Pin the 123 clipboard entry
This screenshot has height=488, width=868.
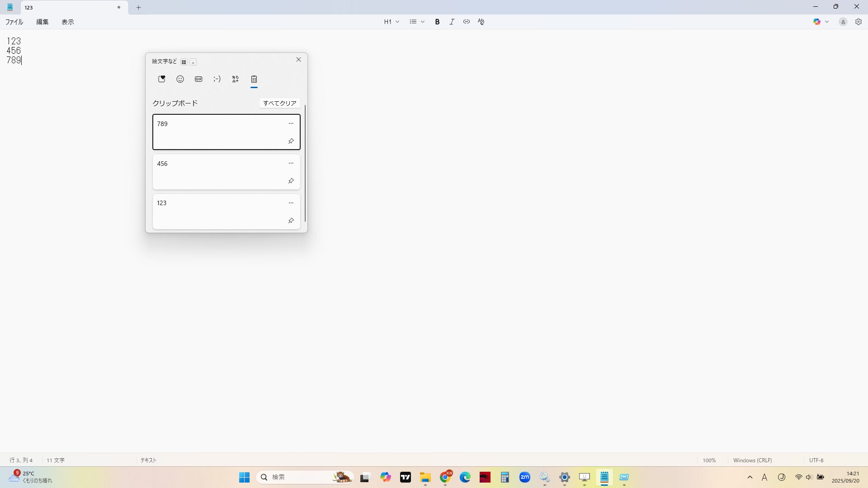[291, 221]
